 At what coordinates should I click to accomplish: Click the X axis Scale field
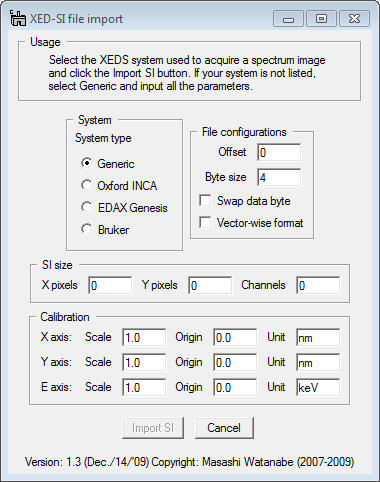144,337
